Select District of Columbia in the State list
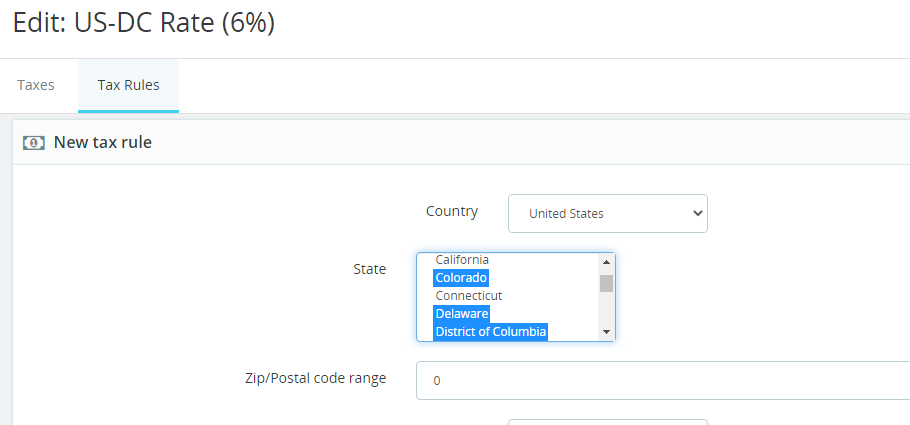Image resolution: width=910 pixels, height=425 pixels. [x=490, y=332]
